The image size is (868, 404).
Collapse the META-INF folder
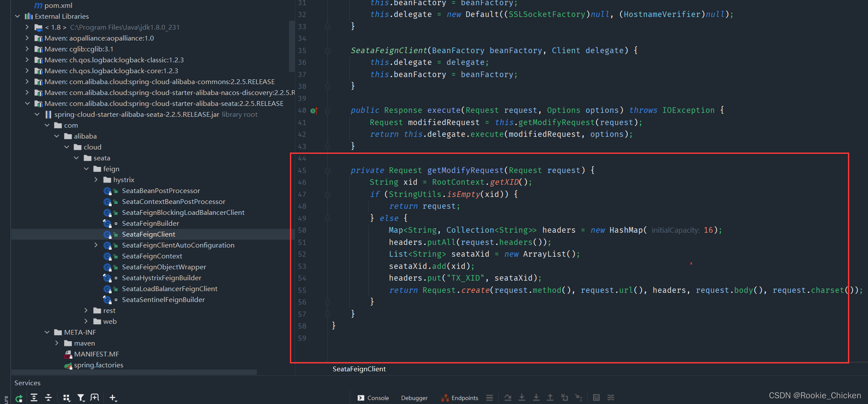coord(47,333)
